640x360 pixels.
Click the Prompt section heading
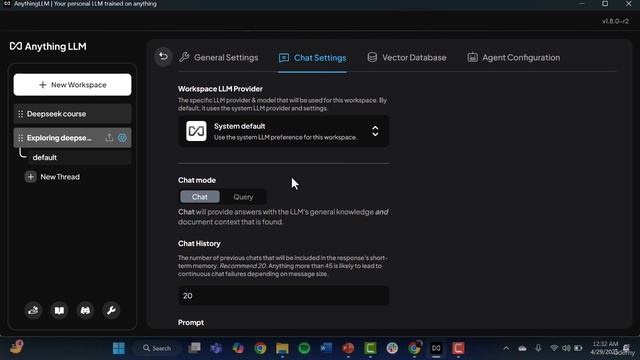pyautogui.click(x=191, y=322)
